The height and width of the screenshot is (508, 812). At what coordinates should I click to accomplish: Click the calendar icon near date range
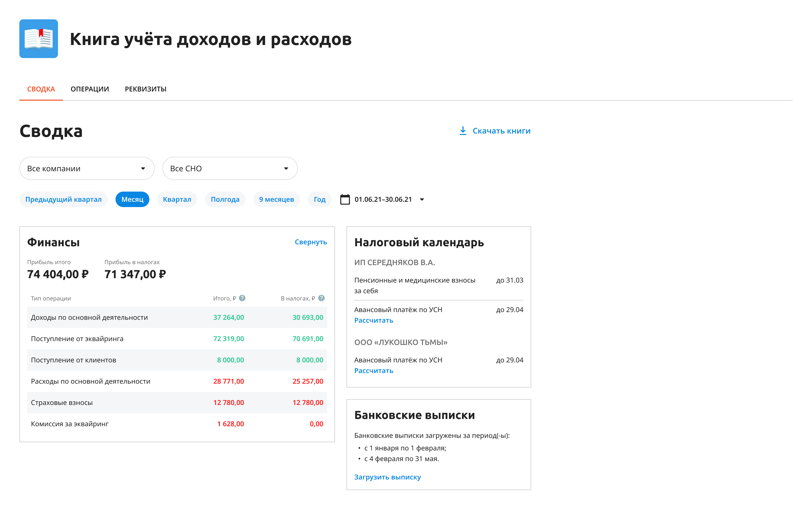pos(345,199)
